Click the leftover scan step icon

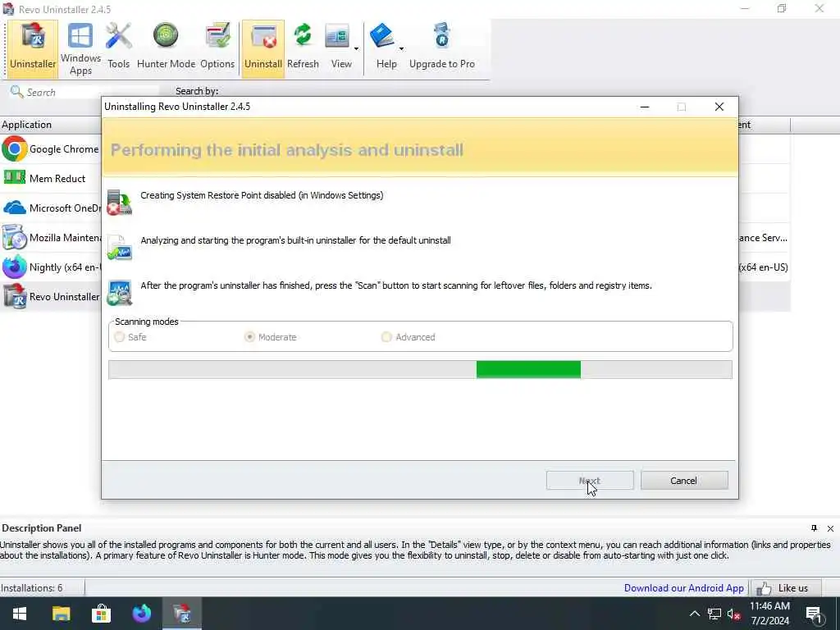point(119,293)
